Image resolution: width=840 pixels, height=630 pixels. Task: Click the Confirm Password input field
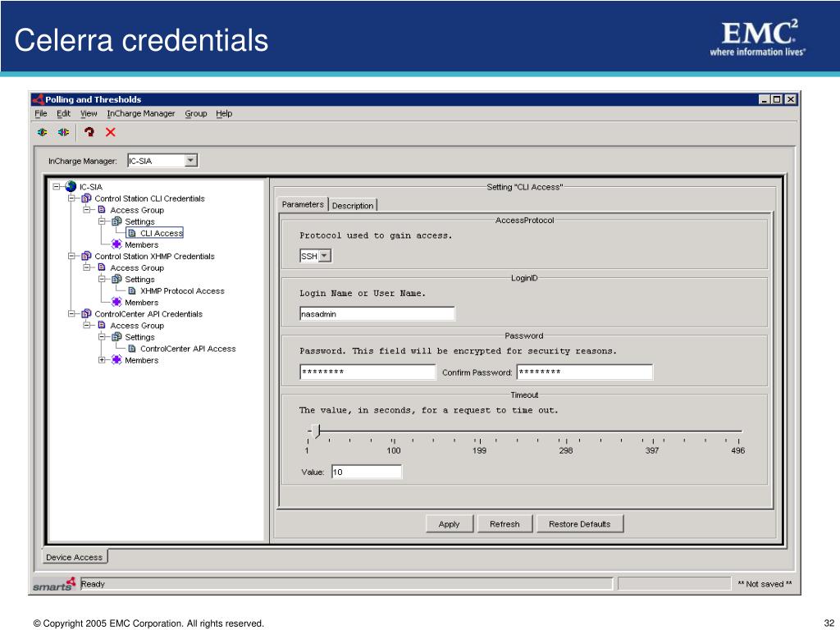(584, 372)
